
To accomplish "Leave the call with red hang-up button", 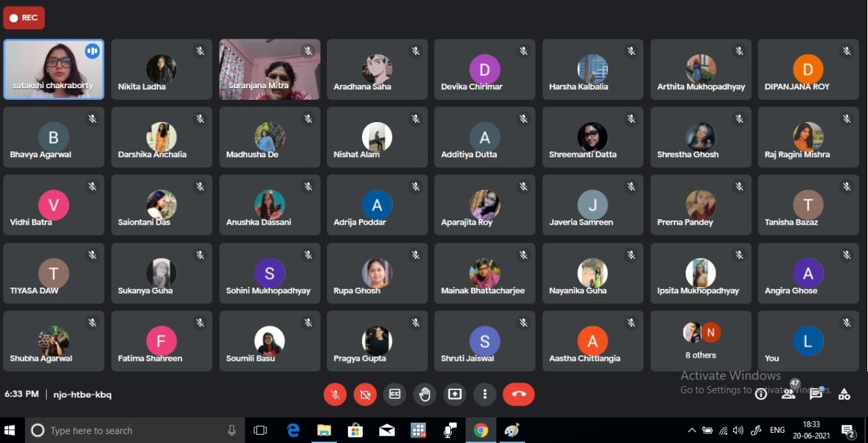I will tap(519, 394).
